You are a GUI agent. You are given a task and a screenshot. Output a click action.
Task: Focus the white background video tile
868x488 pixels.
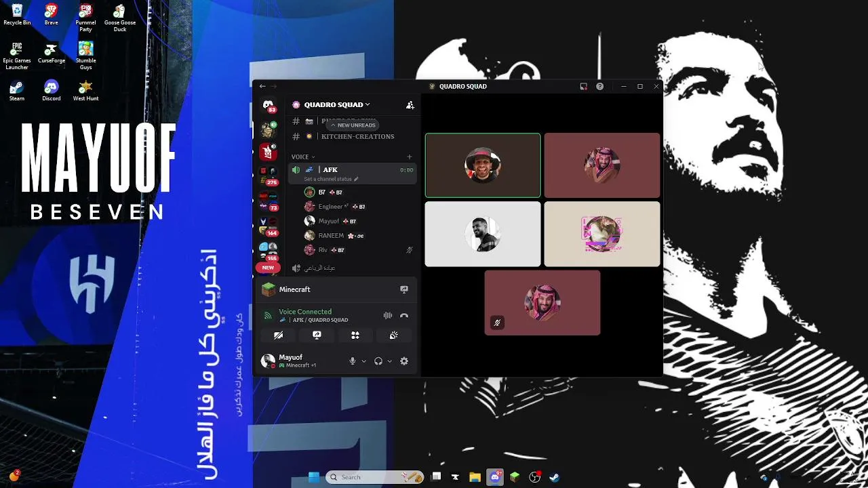click(483, 234)
